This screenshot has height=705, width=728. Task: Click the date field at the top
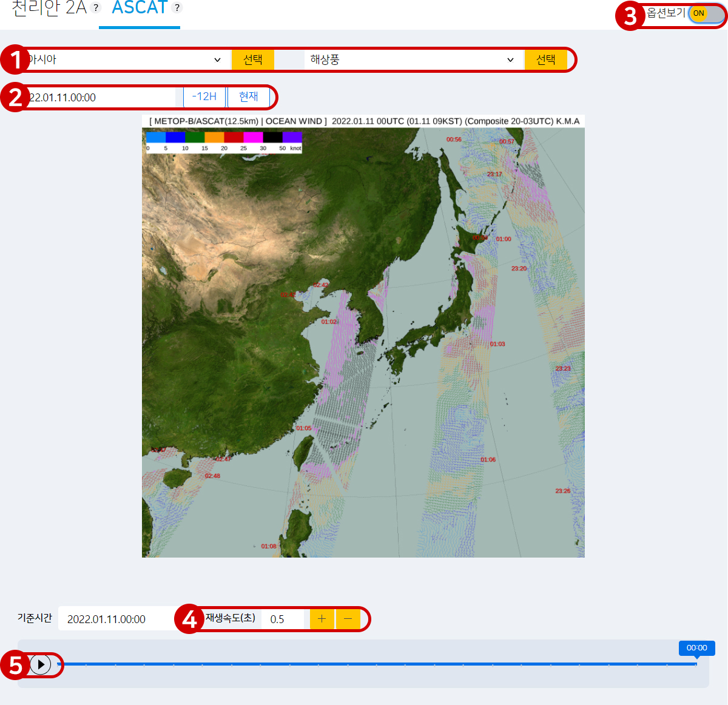pyautogui.click(x=100, y=97)
